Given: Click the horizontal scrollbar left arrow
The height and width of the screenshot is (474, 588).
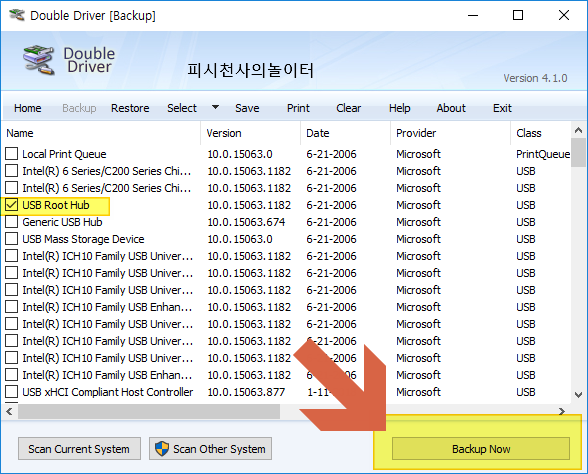Looking at the screenshot, I should coord(9,411).
